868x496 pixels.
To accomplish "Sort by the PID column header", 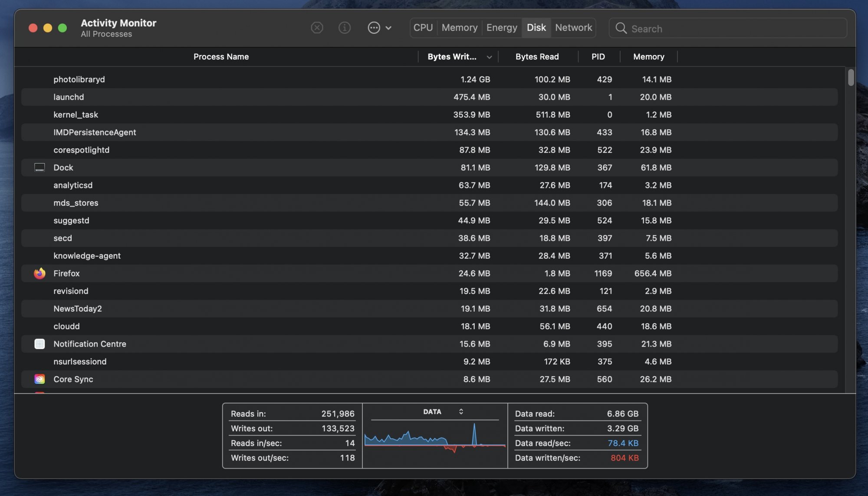I will click(598, 57).
